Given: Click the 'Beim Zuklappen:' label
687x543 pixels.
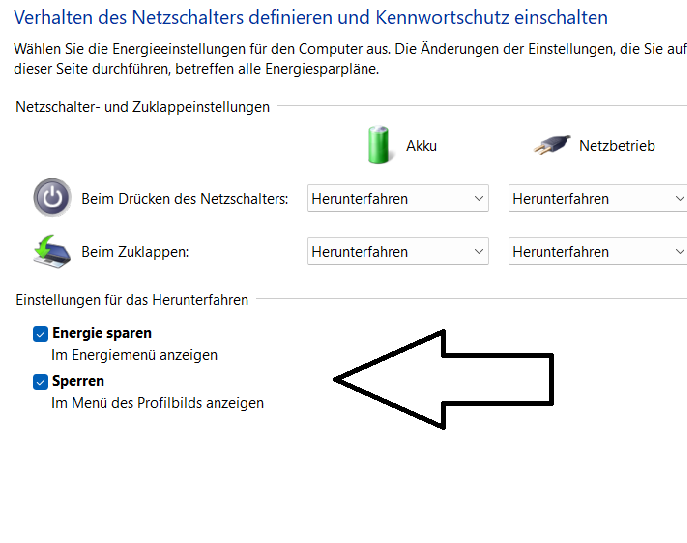Looking at the screenshot, I should 135,252.
